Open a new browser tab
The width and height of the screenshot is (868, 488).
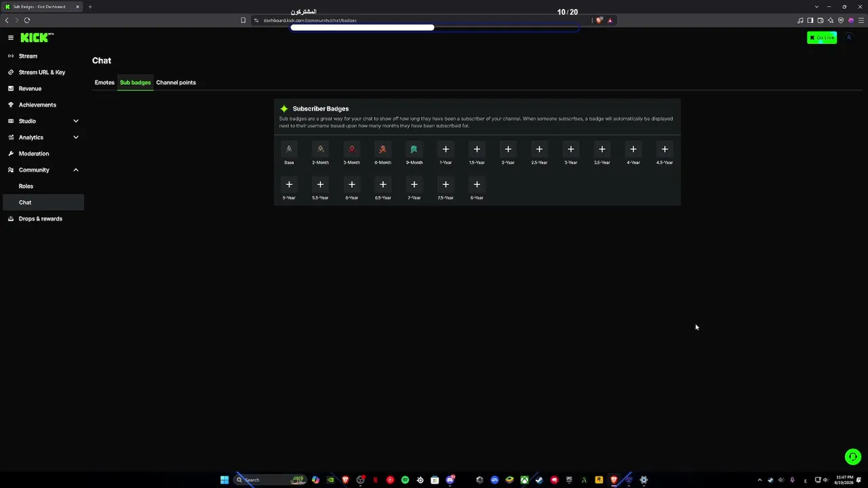90,7
